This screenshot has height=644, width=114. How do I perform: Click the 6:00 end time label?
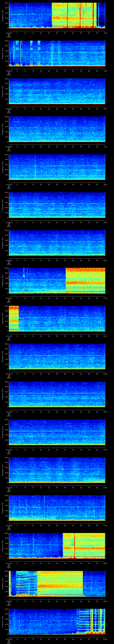pyautogui.click(x=105, y=109)
